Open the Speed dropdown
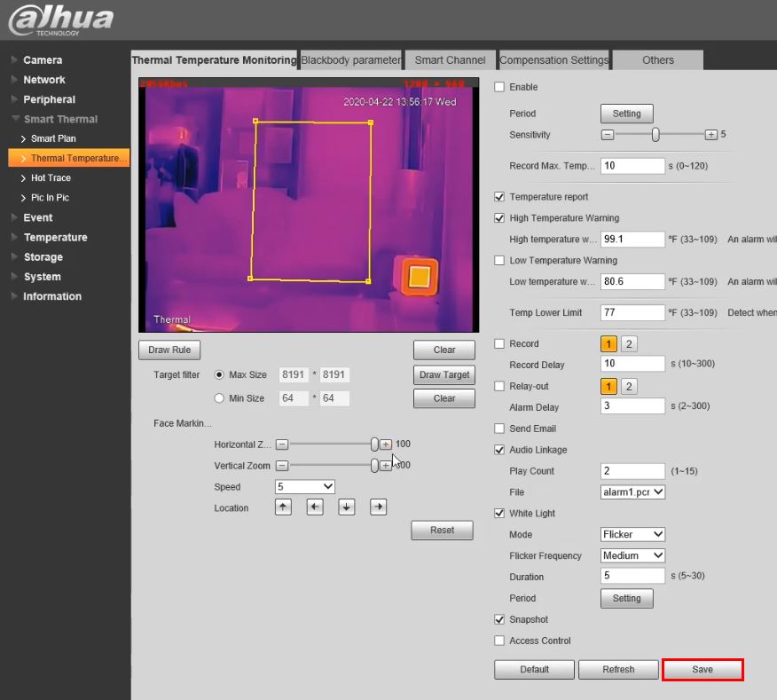The width and height of the screenshot is (777, 700). pos(304,486)
